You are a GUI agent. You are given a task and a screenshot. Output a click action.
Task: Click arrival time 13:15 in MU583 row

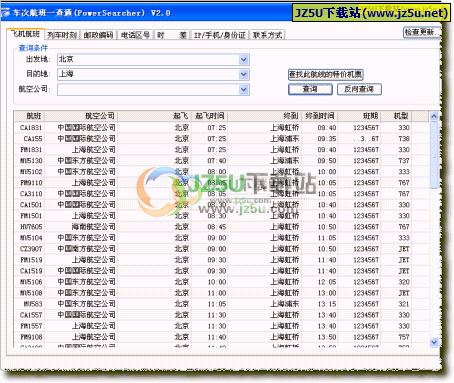tap(327, 304)
